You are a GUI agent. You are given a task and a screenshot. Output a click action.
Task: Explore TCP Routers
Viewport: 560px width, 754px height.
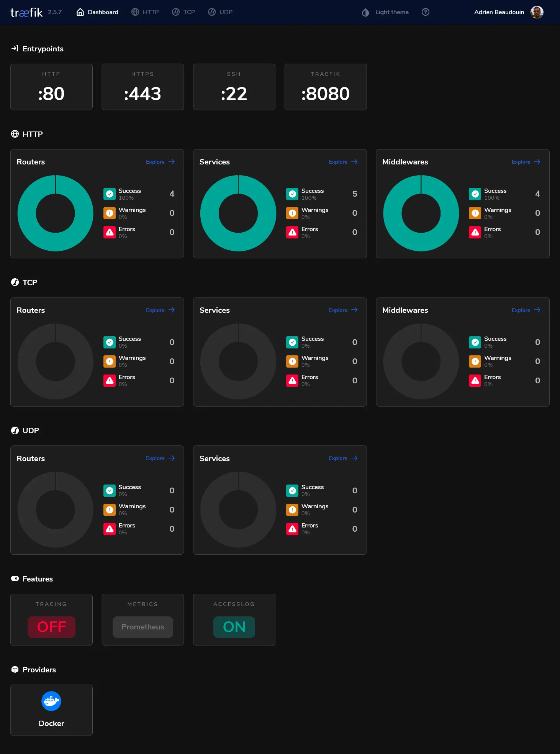pyautogui.click(x=160, y=310)
